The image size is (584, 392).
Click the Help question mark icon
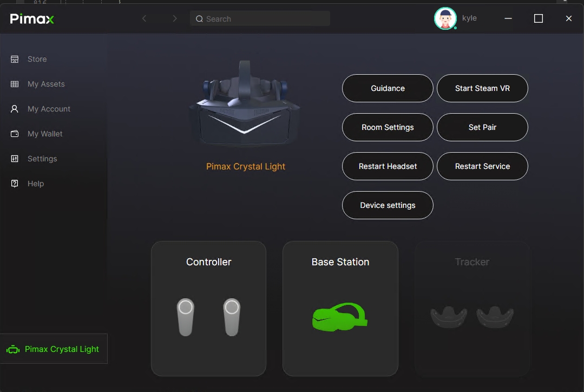(15, 184)
